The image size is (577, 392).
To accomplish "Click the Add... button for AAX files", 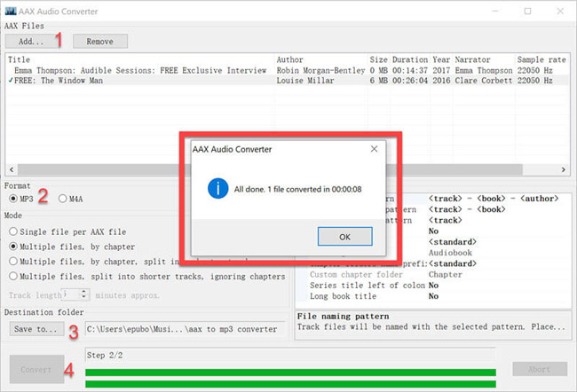I will [31, 41].
